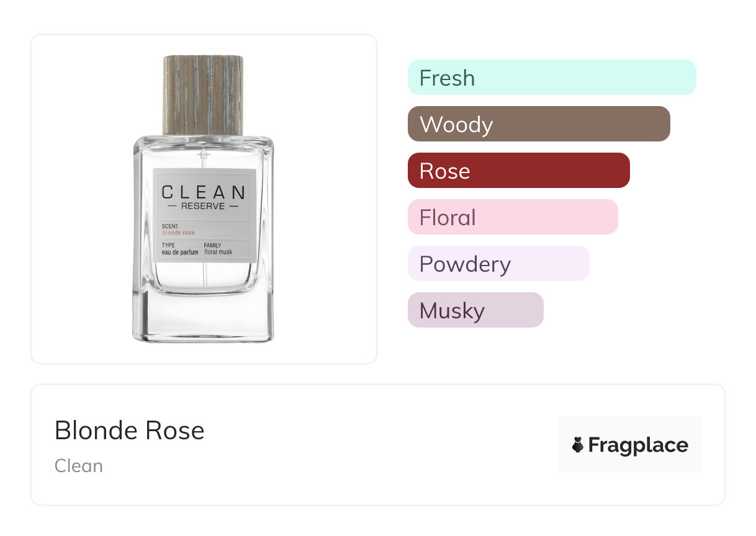
Task: Open the Clean brand link below the title
Action: pos(79,466)
